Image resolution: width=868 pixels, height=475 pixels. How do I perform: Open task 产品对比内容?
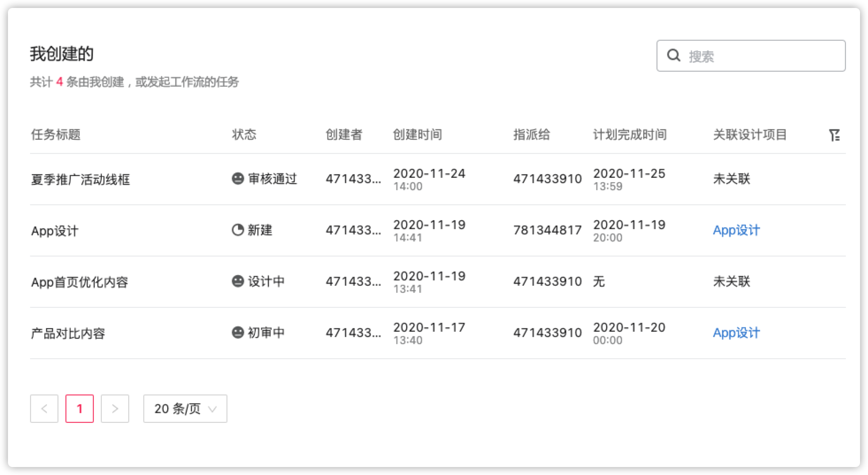click(x=68, y=333)
